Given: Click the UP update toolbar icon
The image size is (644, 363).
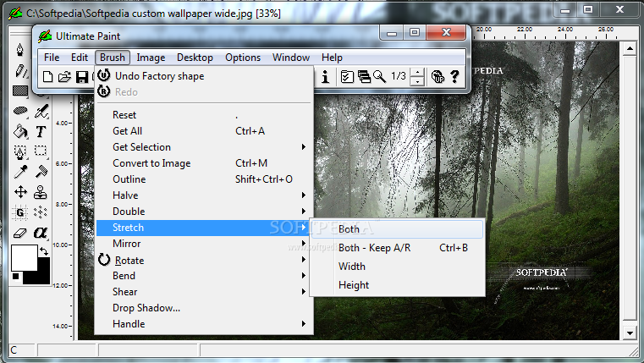Looking at the screenshot, I should (438, 77).
